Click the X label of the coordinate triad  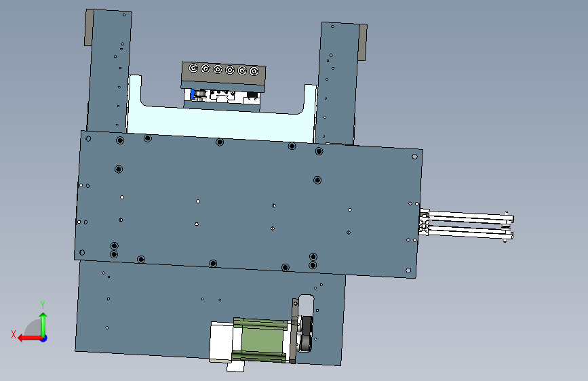[x=14, y=334]
